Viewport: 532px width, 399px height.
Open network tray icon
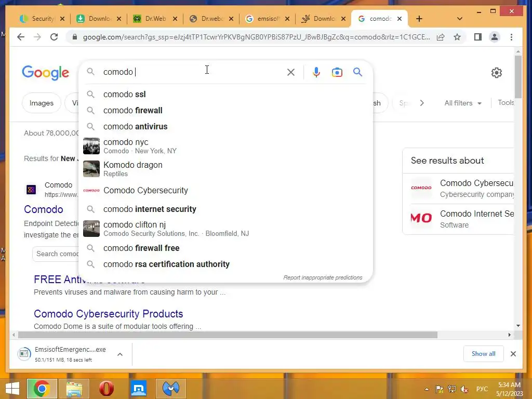(452, 389)
